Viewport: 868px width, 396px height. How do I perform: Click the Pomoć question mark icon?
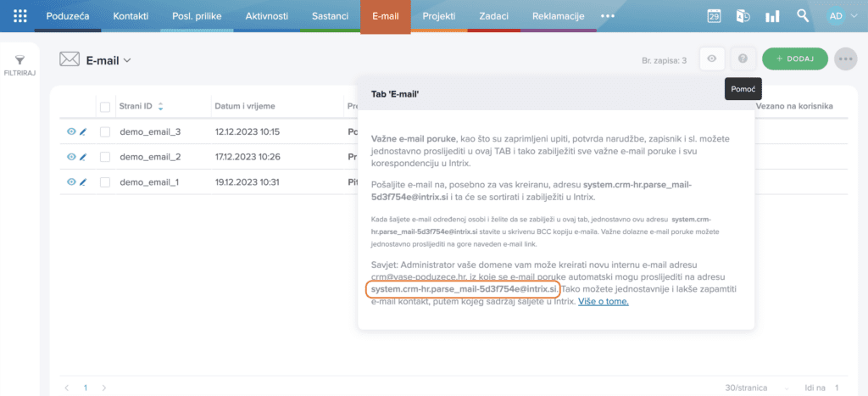tap(743, 59)
